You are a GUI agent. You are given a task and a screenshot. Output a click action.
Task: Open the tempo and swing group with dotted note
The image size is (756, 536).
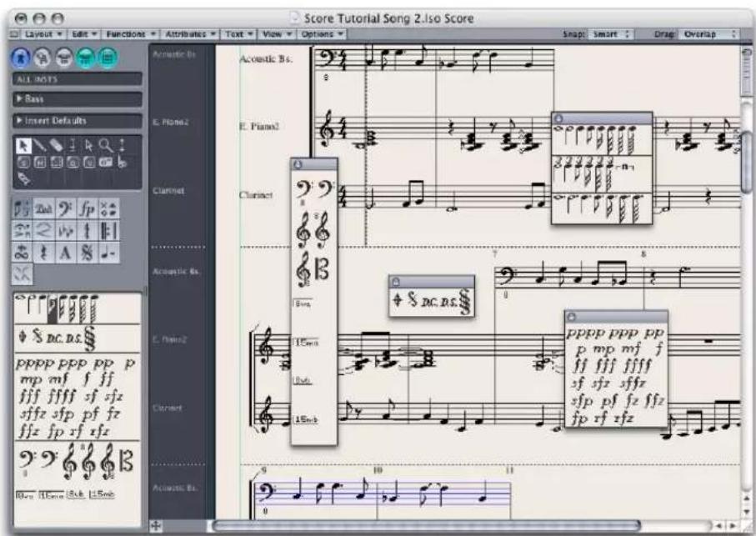108,252
